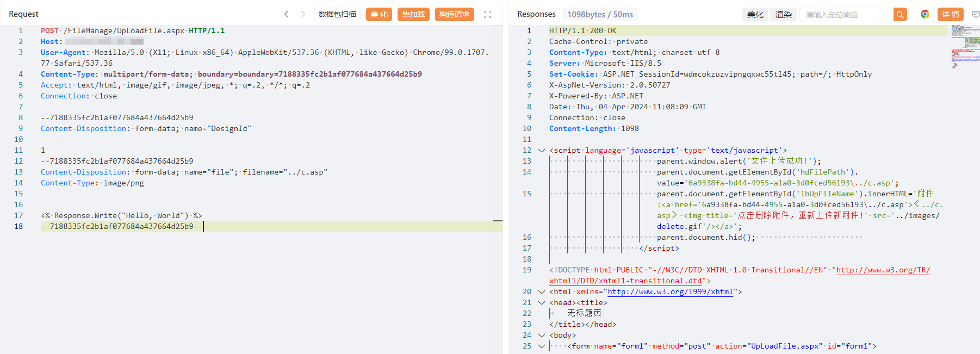Click the filename="../c.asp" disposition line
The image size is (980, 354).
coord(184,172)
